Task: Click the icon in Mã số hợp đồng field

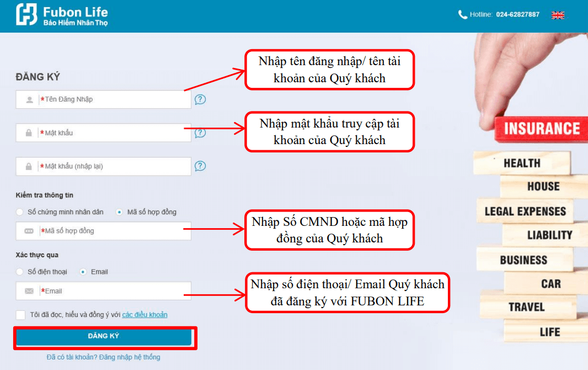Action: (x=29, y=231)
